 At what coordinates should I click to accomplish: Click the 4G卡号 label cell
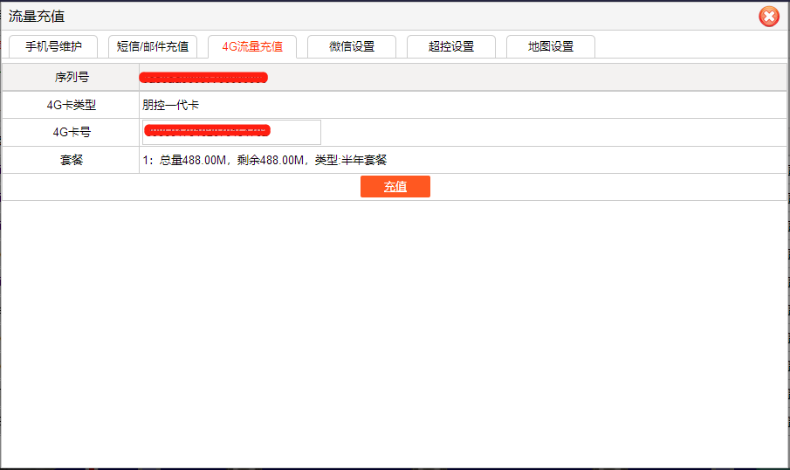[71, 132]
